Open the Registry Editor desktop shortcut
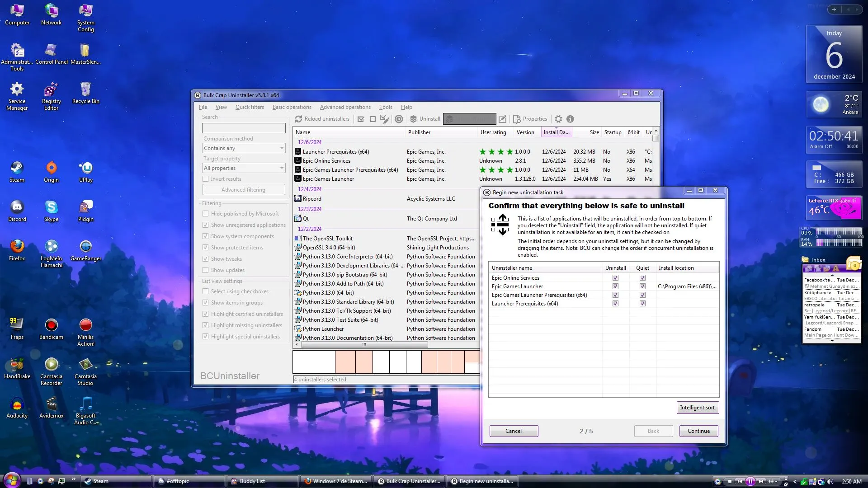 pyautogui.click(x=51, y=97)
